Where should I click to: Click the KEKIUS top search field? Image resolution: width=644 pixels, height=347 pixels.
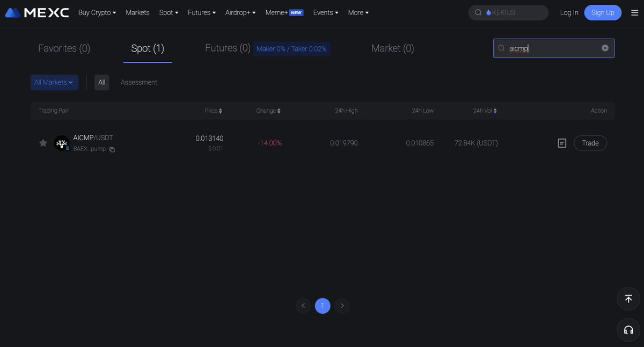pos(508,12)
